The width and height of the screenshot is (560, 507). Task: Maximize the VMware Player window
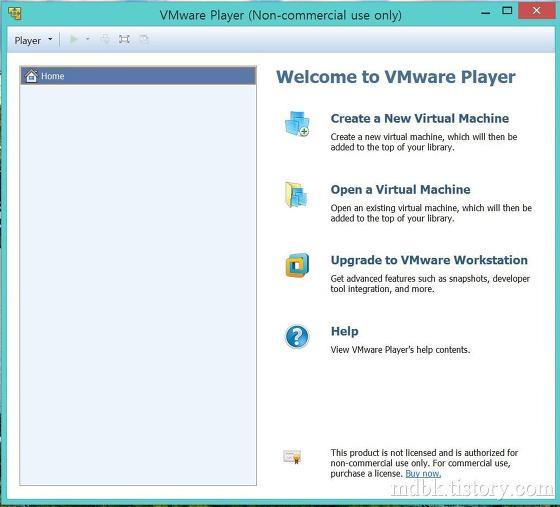507,11
